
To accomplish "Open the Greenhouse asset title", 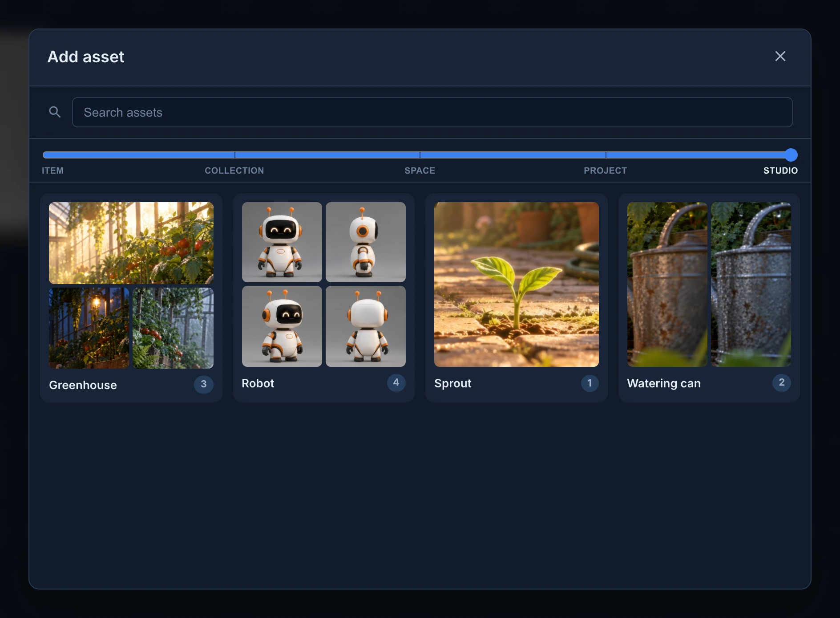I will point(83,385).
